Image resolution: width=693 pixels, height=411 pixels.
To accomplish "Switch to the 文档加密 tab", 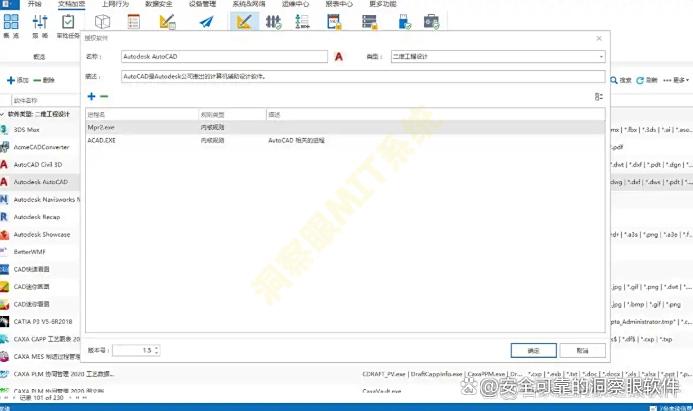I will click(71, 4).
